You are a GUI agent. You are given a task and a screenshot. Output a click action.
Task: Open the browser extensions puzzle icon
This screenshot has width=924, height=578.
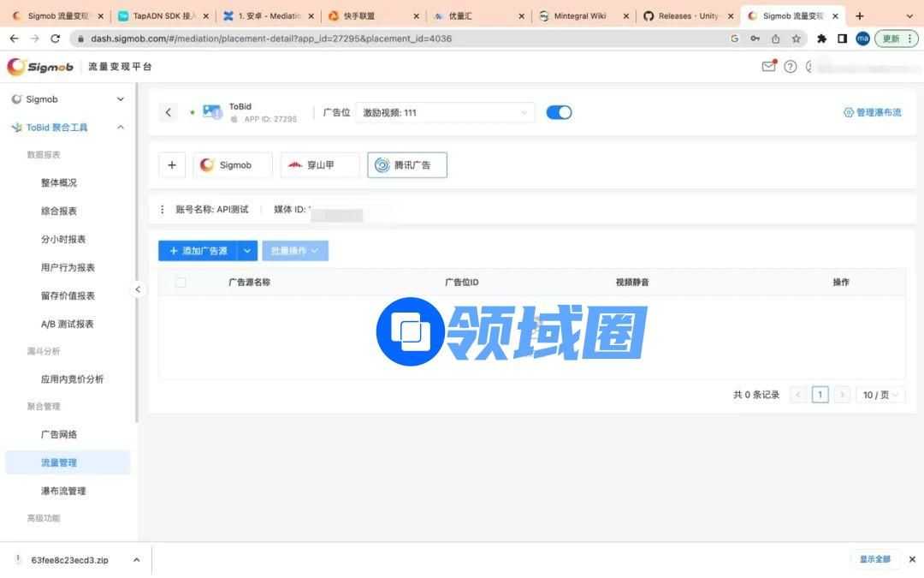[822, 39]
